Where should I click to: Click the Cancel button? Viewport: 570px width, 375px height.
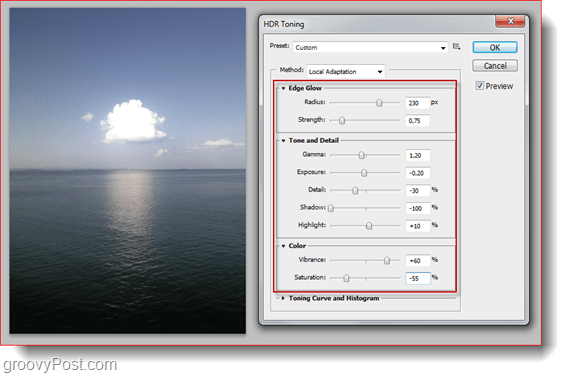495,66
